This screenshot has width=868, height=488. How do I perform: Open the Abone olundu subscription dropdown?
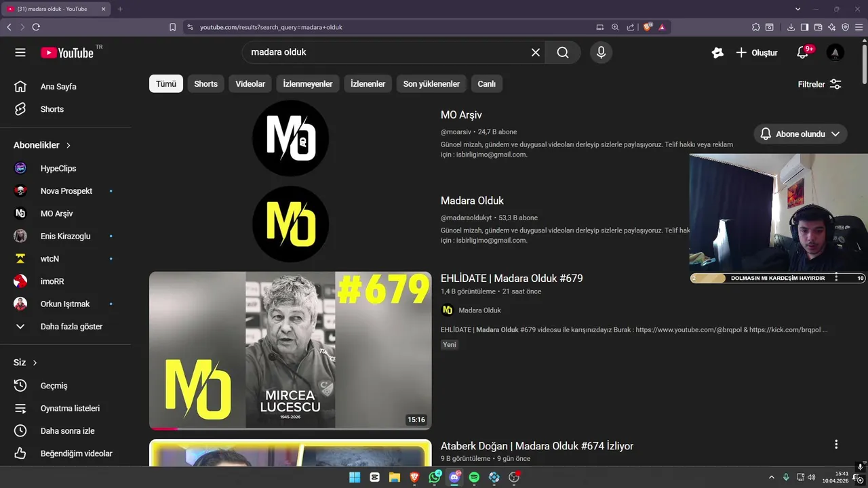800,134
